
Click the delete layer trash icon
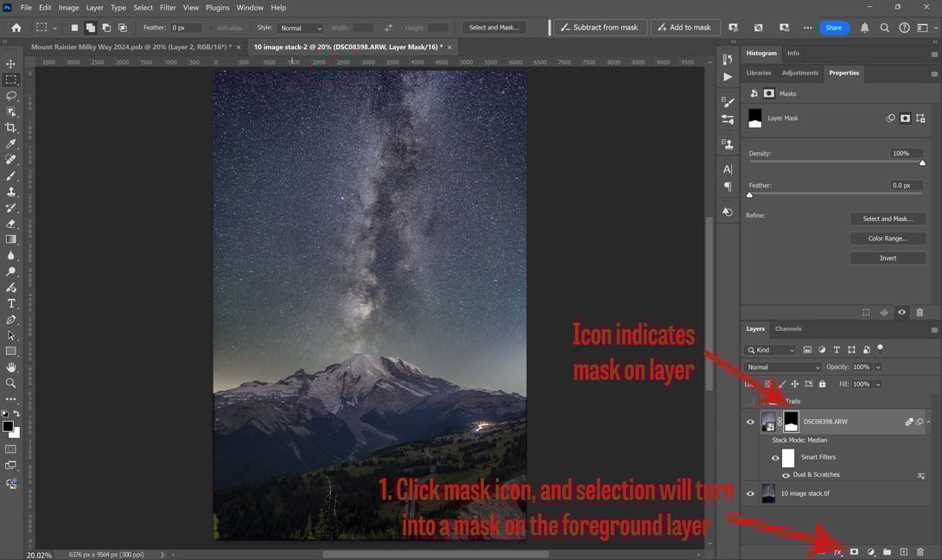(x=920, y=551)
